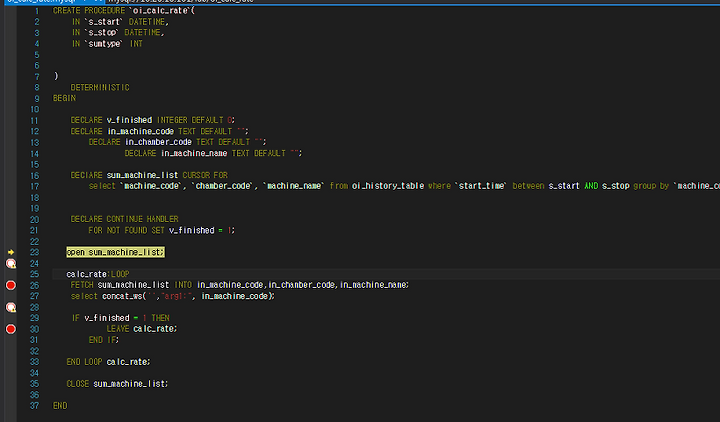Click 'DECLARE CONTINUE HANDLER' on line 20
720x422 pixels.
pos(124,219)
